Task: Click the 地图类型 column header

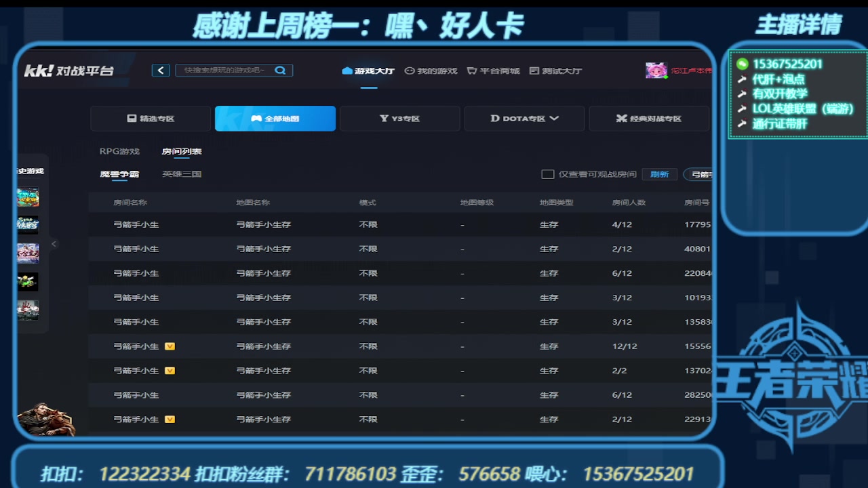Action: [557, 203]
